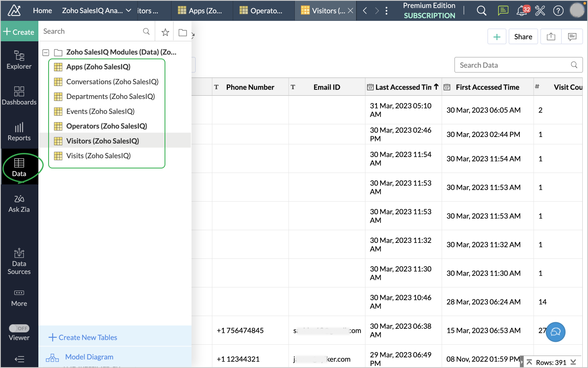Open the tab options three-dot menu

point(387,11)
